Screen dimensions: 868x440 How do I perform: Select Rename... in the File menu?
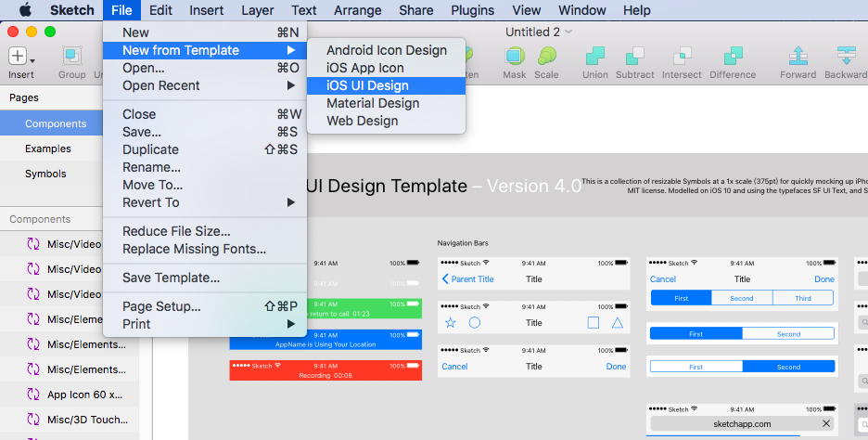[205, 167]
